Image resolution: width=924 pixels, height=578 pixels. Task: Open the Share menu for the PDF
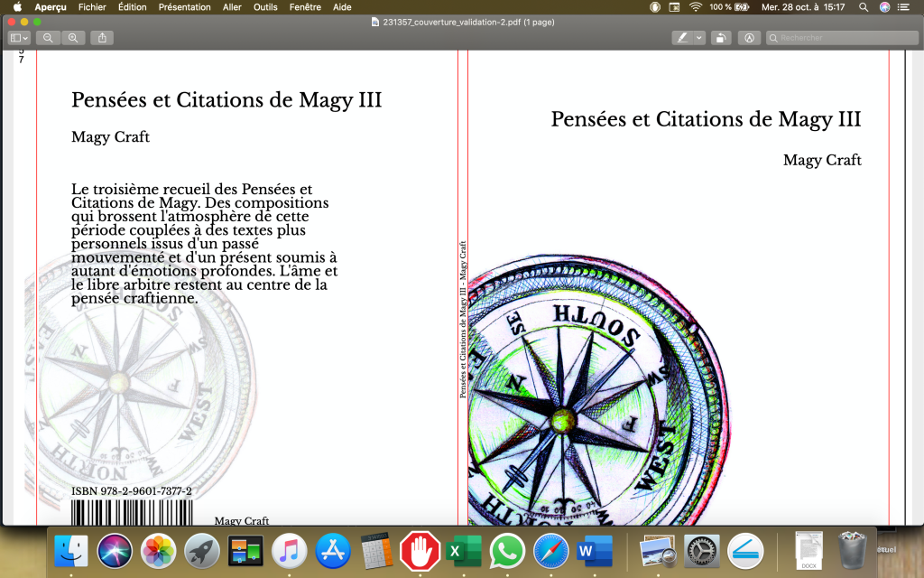[101, 38]
